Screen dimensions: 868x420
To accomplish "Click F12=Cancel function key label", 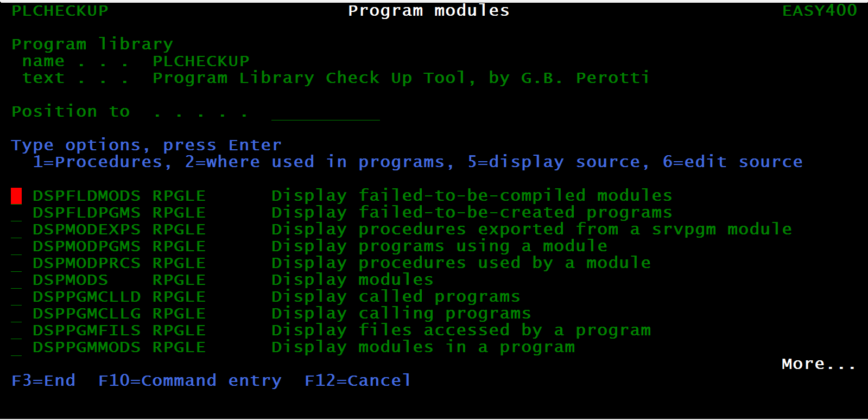I will [358, 380].
